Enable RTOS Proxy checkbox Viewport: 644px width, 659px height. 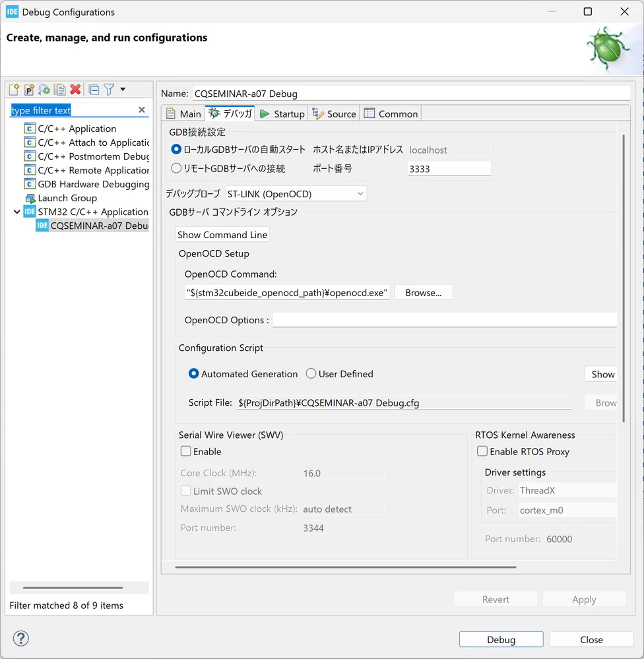coord(482,451)
